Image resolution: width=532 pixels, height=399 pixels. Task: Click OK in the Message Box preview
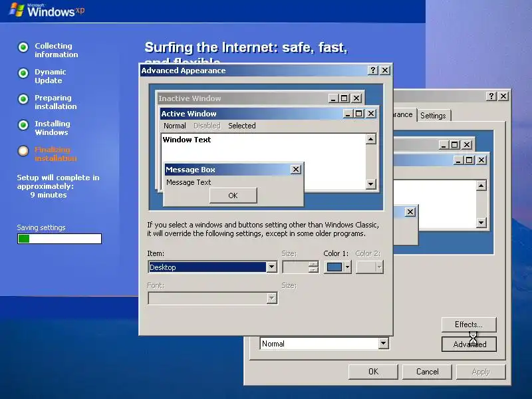pyautogui.click(x=233, y=196)
